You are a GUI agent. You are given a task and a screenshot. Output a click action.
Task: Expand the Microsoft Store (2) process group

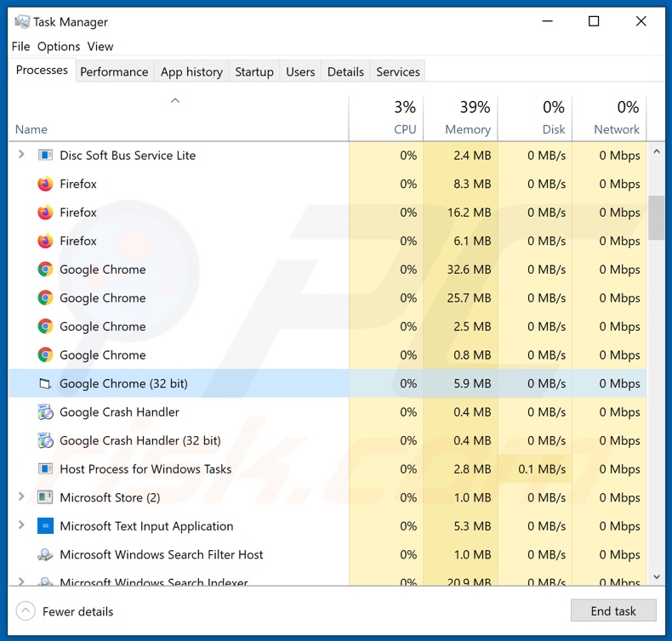point(21,496)
